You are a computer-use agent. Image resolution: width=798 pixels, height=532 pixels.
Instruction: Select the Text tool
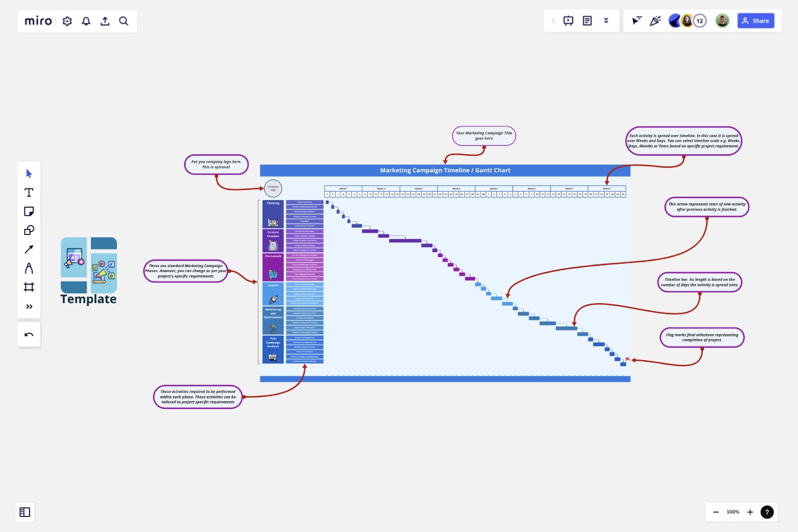[29, 193]
